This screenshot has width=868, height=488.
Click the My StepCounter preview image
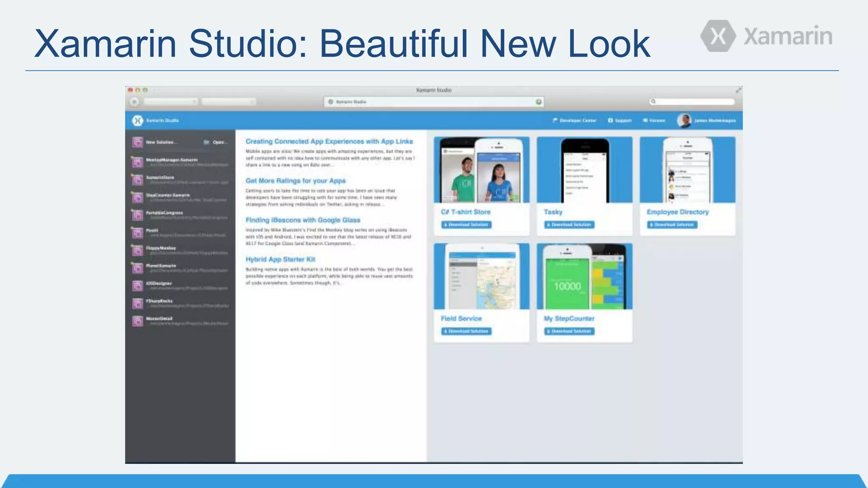click(x=584, y=276)
